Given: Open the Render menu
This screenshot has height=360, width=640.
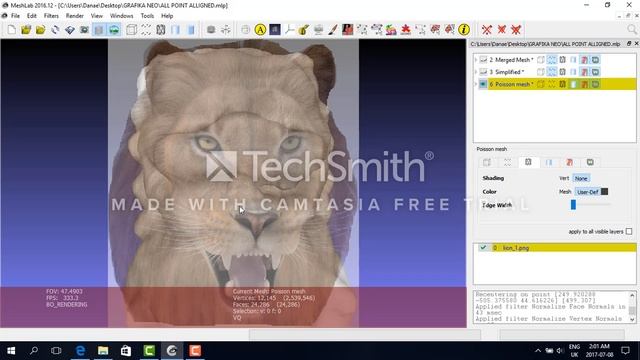Looking at the screenshot, I should (75, 16).
